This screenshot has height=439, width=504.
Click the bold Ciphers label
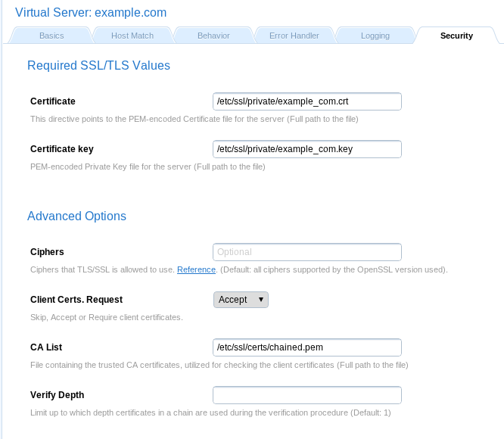(47, 252)
